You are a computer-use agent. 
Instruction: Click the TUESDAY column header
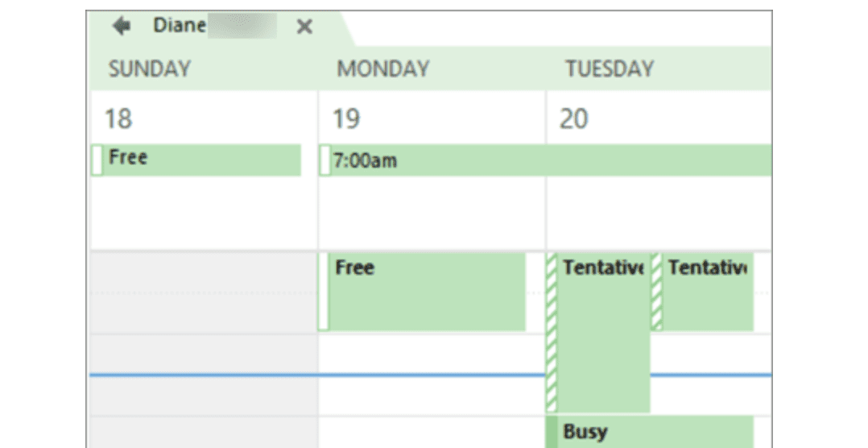pos(610,68)
